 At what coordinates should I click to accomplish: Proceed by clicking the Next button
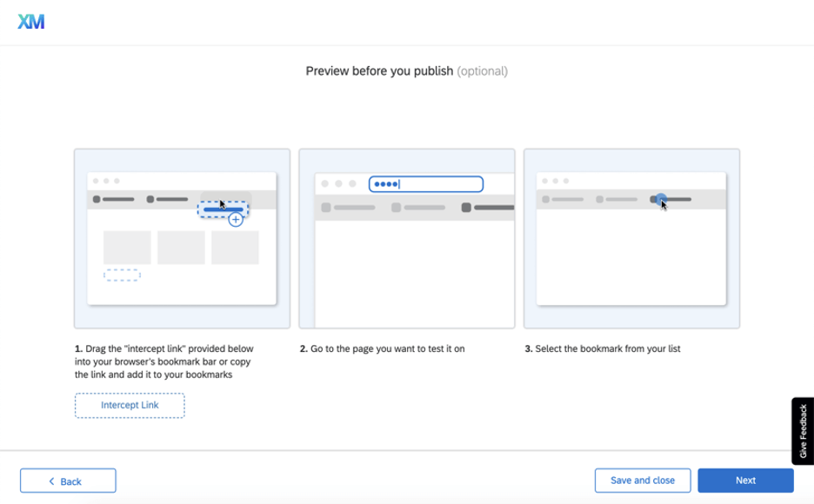point(745,481)
